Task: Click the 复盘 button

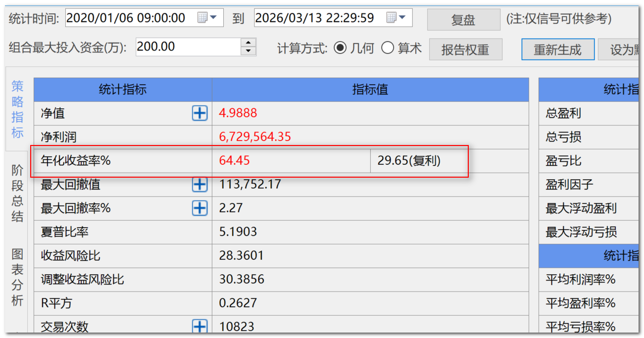Action: 463,20
